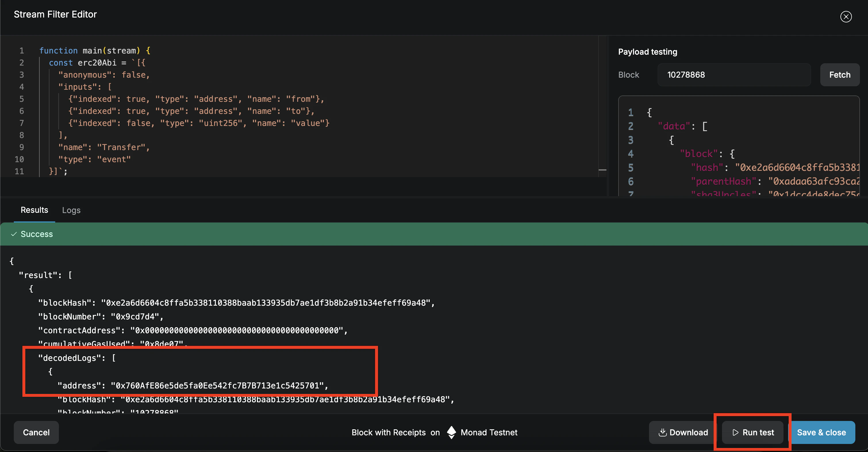Viewport: 868px width, 452px height.
Task: Click the Monad Testnet network label
Action: (489, 432)
